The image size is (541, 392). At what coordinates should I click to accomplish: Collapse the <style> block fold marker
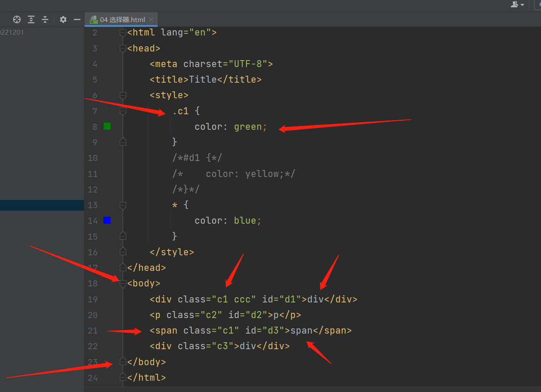123,95
